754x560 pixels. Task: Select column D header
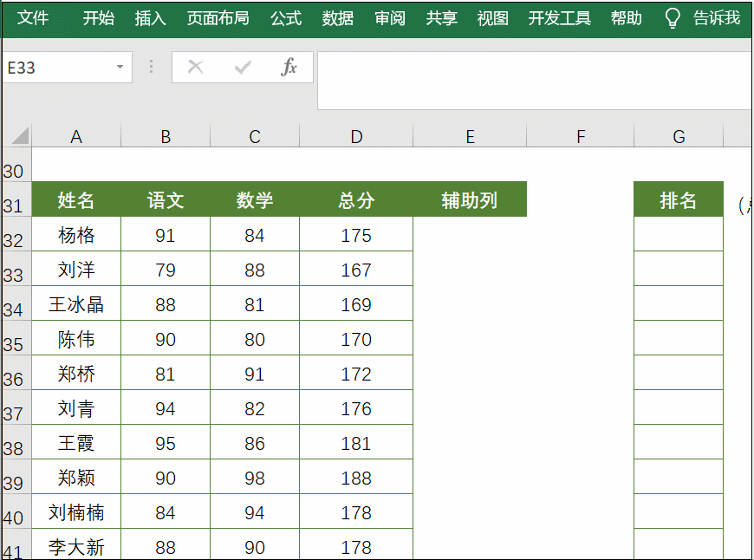[x=356, y=136]
